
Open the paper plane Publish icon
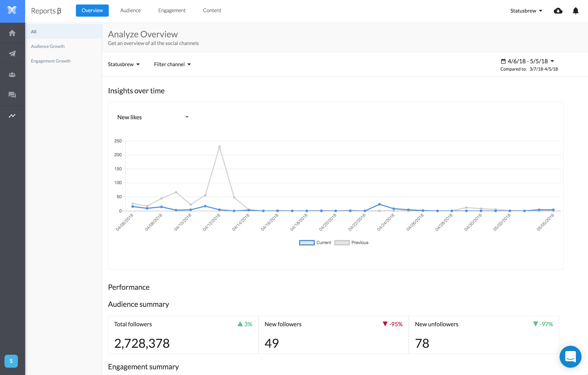pyautogui.click(x=12, y=53)
